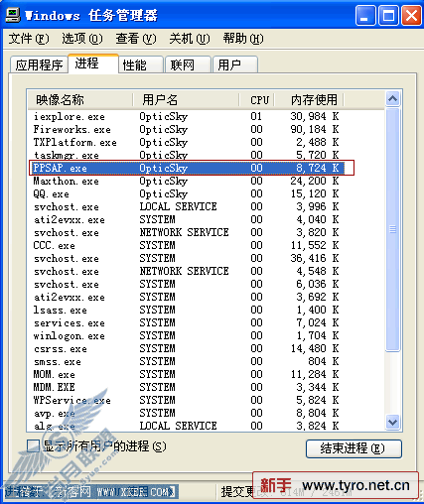The height and width of the screenshot is (504, 424).
Task: Click the scrollbar down arrow
Action: (392, 422)
